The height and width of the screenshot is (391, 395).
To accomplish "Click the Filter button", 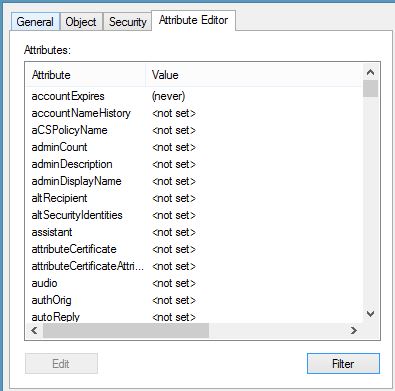I will [x=343, y=363].
